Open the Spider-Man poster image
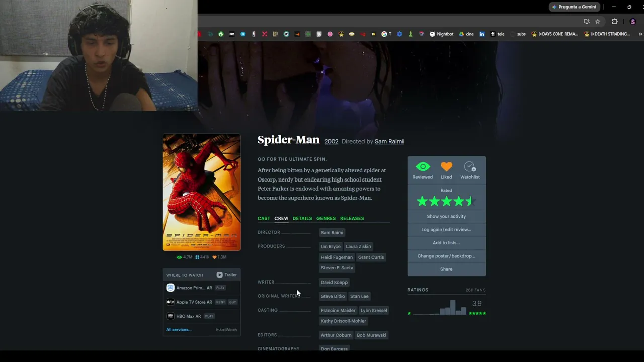This screenshot has height=362, width=644. [201, 192]
